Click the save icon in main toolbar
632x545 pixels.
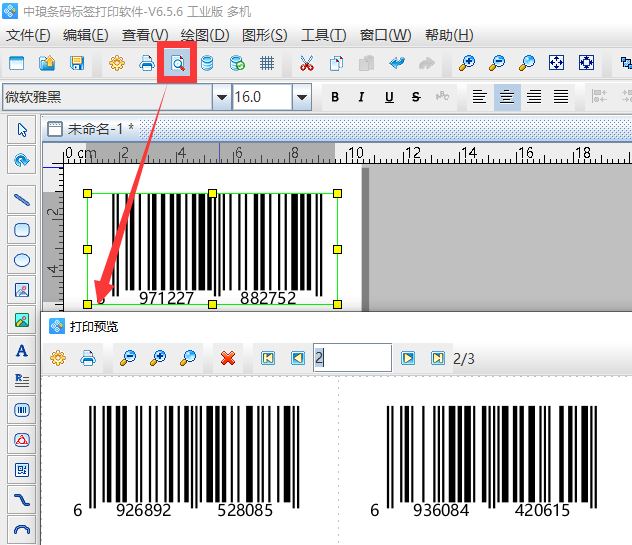point(77,64)
